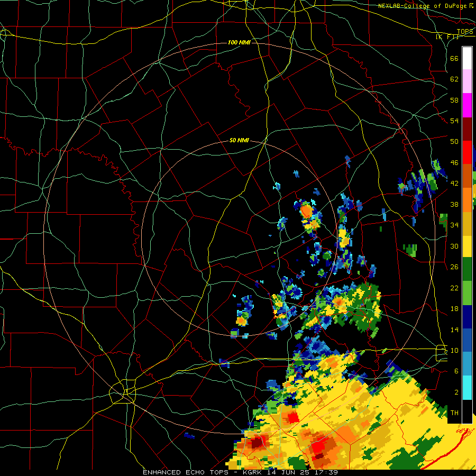Click the 50 NMI range ring label
This screenshot has height=476, width=476.
pos(239,140)
